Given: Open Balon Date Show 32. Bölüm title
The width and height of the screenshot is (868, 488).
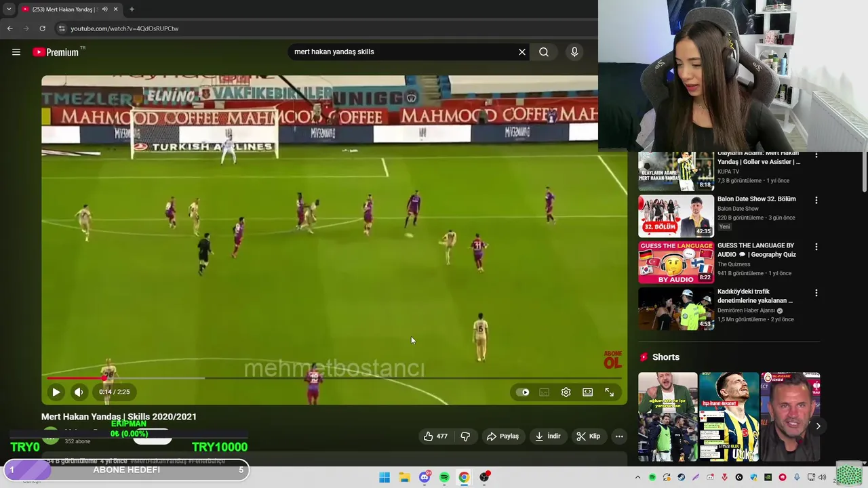Looking at the screenshot, I should tap(757, 199).
